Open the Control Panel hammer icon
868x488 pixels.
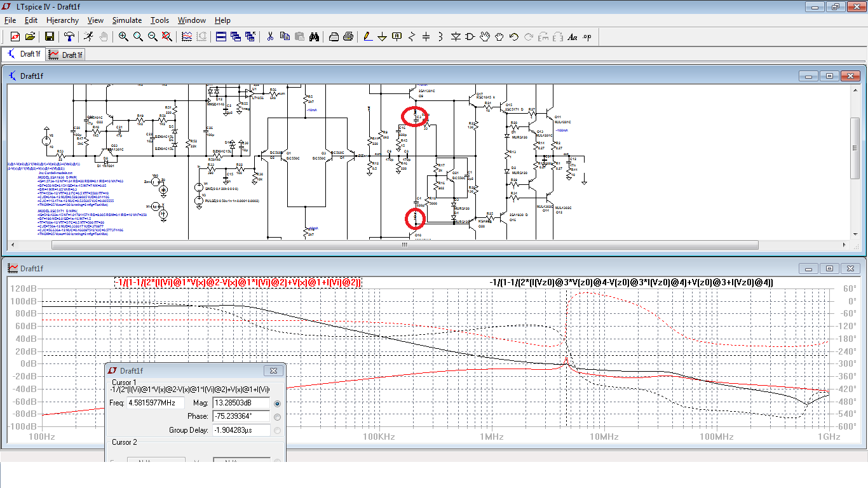coord(69,37)
